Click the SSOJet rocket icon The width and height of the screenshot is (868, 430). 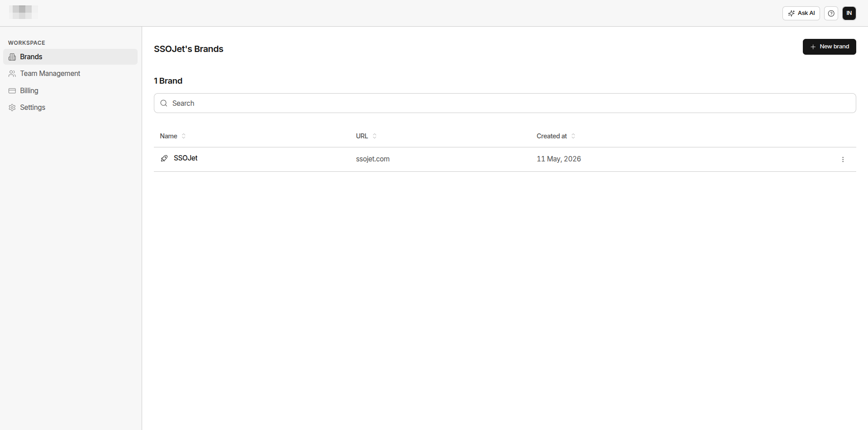click(x=164, y=158)
